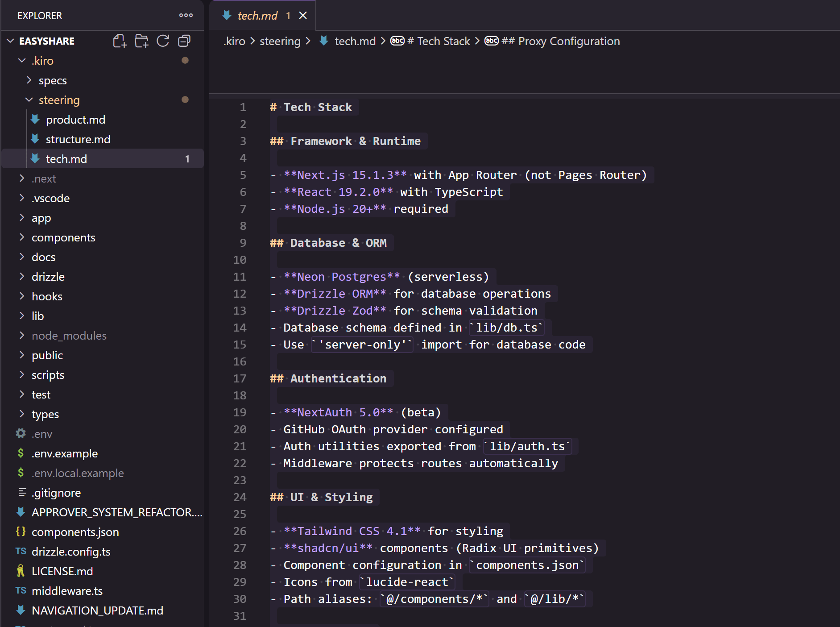Viewport: 840px width, 627px height.
Task: Expand the hooks folder
Action: [x=21, y=296]
